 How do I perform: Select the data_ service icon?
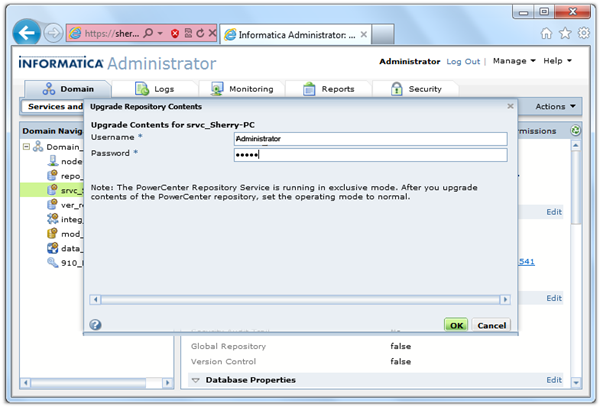point(52,248)
